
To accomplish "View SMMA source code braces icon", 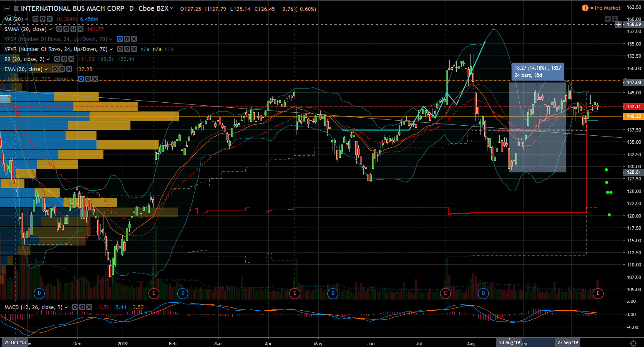I will click(x=73, y=29).
